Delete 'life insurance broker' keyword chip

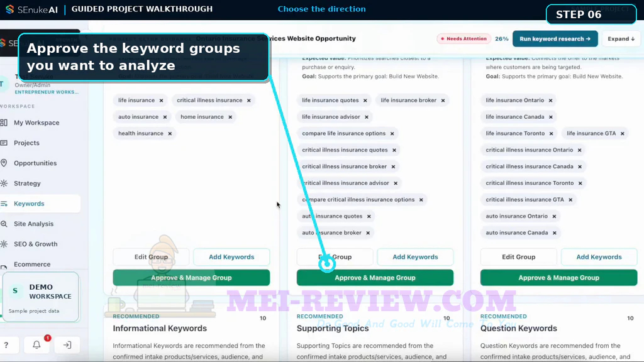(443, 101)
